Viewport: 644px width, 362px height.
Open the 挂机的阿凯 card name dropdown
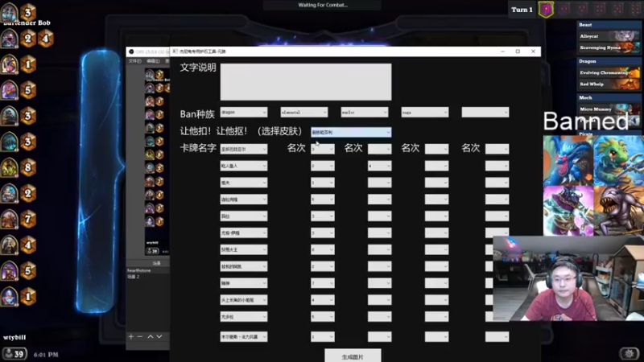pyautogui.click(x=244, y=266)
